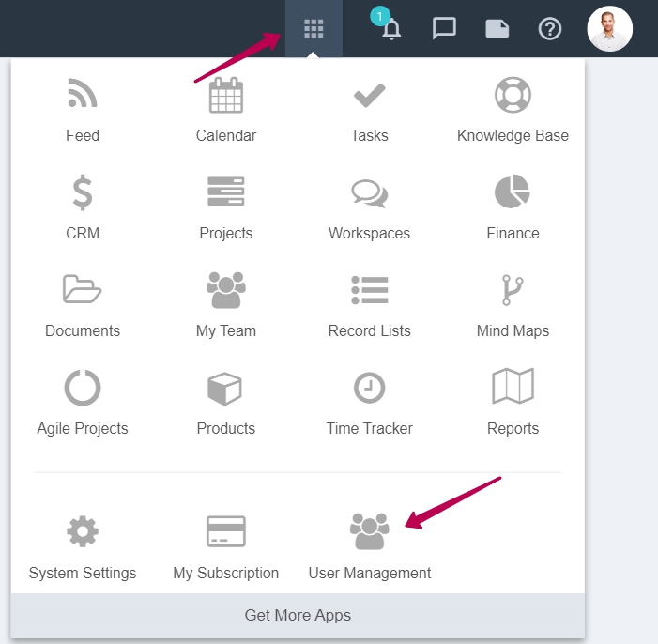Click the My Team text label
658x644 pixels.
pos(226,331)
